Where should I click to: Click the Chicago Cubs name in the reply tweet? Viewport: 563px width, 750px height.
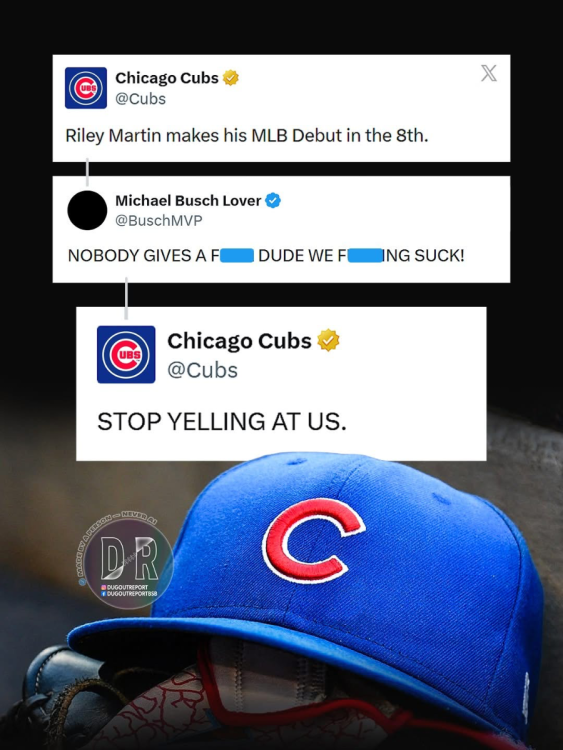(x=239, y=341)
